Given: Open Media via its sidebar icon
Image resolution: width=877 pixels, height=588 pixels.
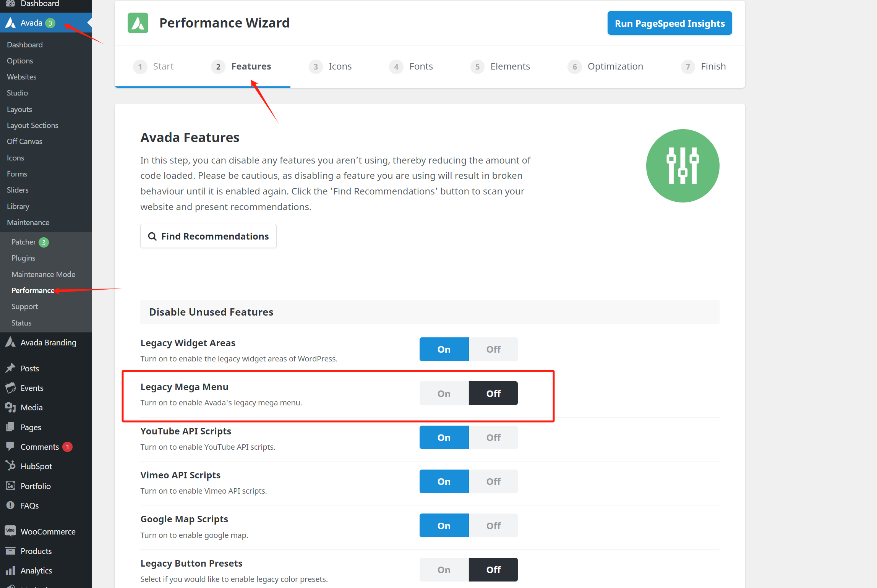Looking at the screenshot, I should (x=10, y=407).
